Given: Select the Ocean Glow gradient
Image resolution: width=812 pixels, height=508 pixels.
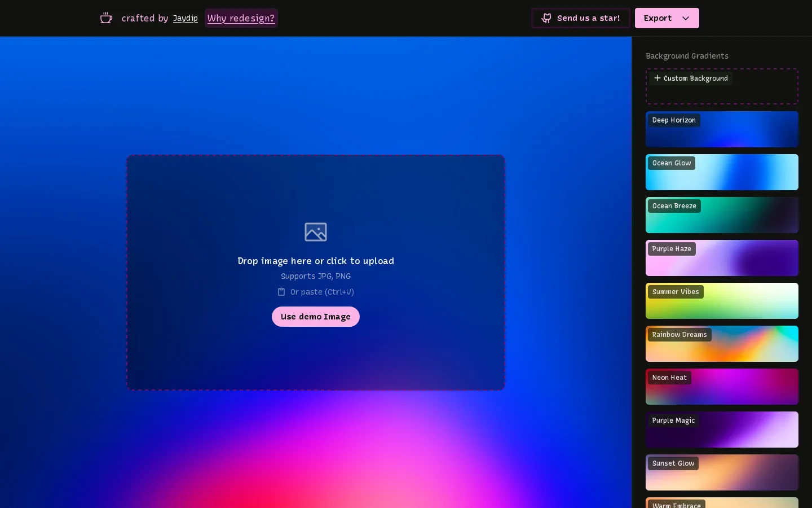Looking at the screenshot, I should coord(722,172).
